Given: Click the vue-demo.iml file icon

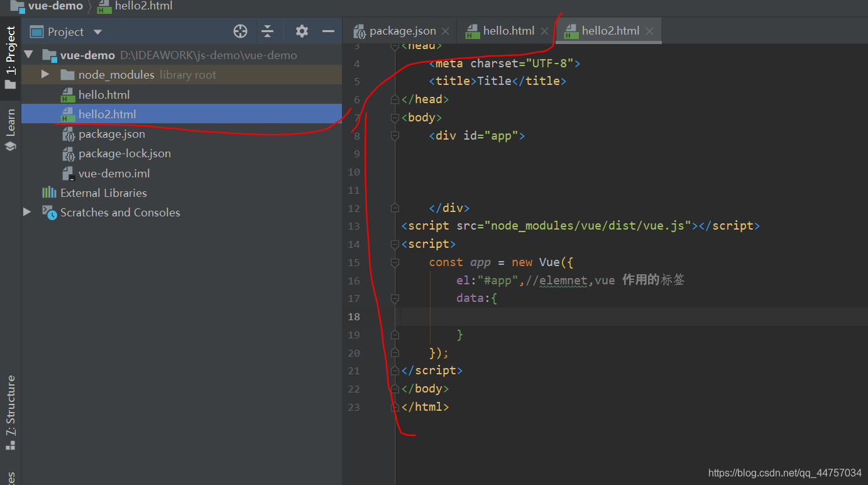Looking at the screenshot, I should pos(68,174).
